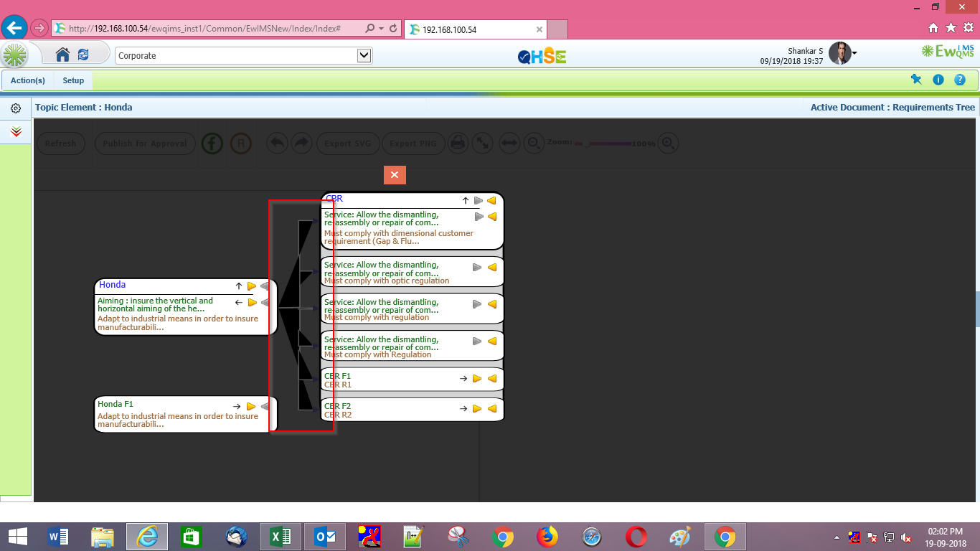Click the right arrow in the Honda F1 node
The image size is (980, 551).
pos(237,406)
